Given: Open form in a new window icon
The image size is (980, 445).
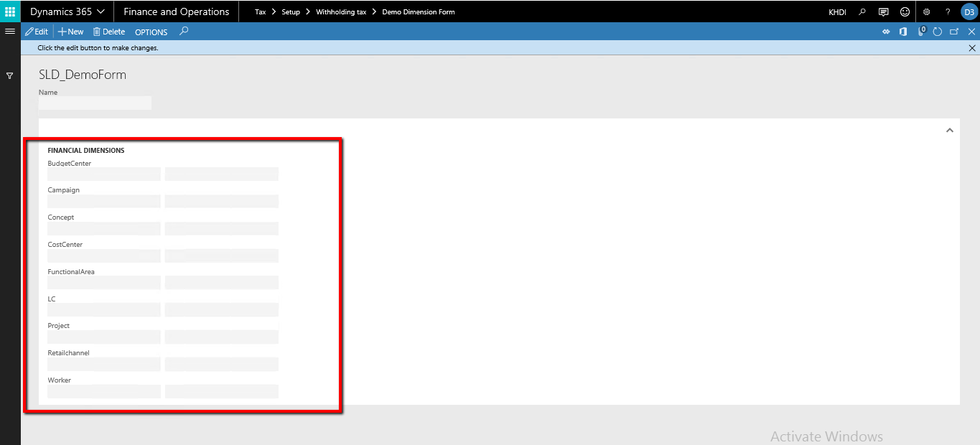Looking at the screenshot, I should click(x=955, y=31).
